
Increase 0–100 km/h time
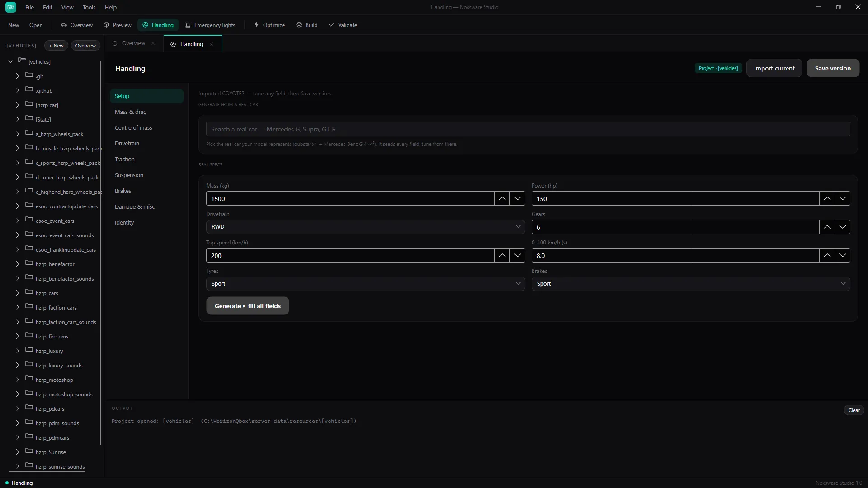click(827, 256)
